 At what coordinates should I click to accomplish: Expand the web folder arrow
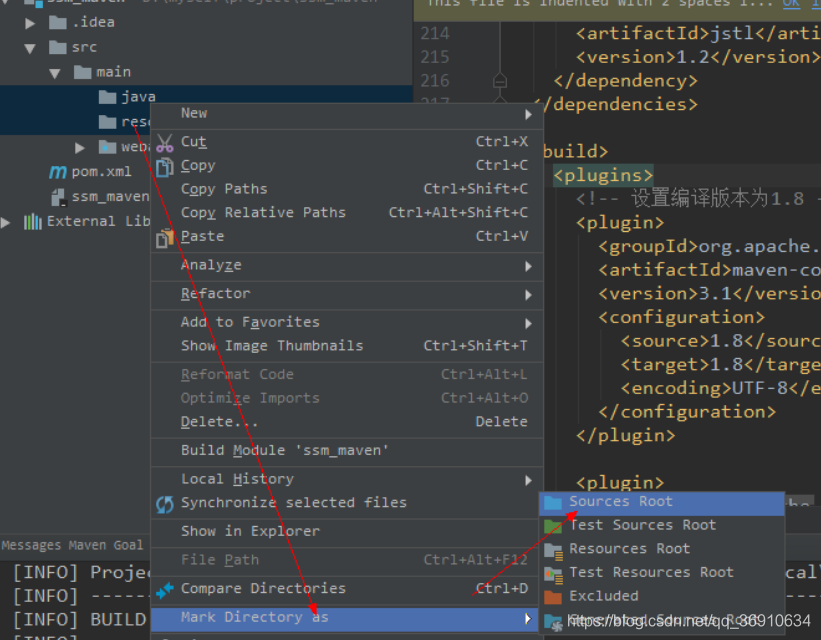(x=80, y=148)
